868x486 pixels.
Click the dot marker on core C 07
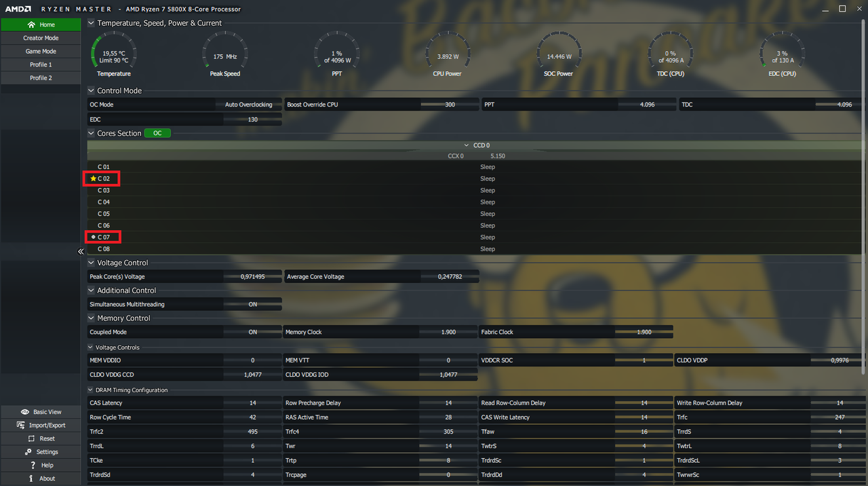(x=93, y=237)
